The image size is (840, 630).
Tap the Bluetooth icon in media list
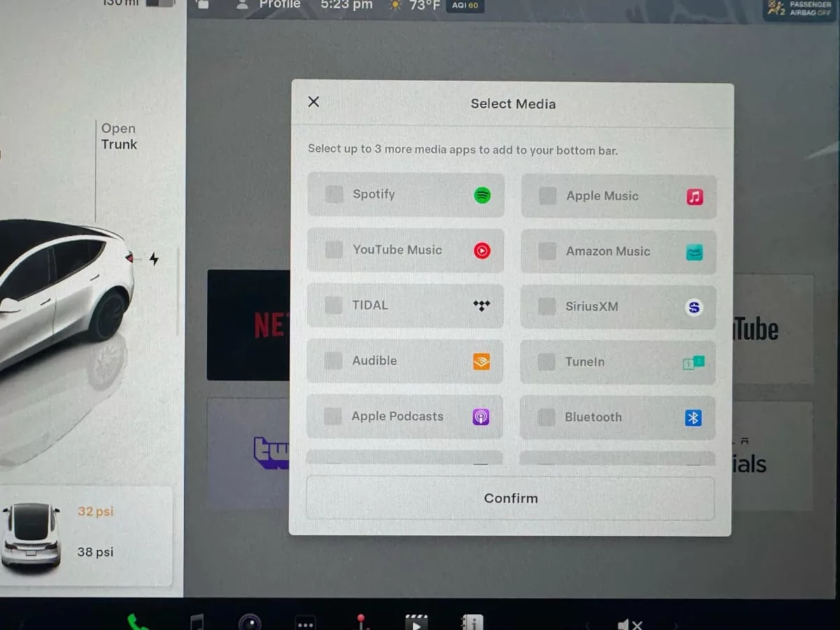click(693, 418)
